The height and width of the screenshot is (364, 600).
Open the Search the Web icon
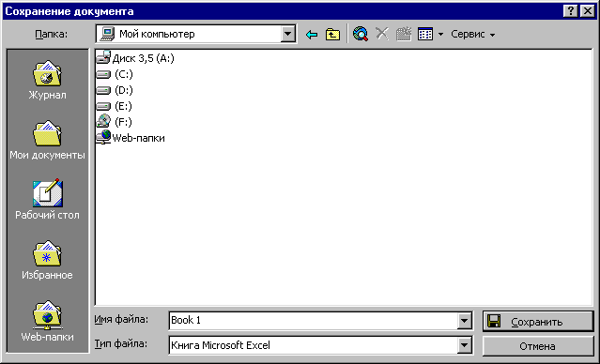tap(361, 34)
